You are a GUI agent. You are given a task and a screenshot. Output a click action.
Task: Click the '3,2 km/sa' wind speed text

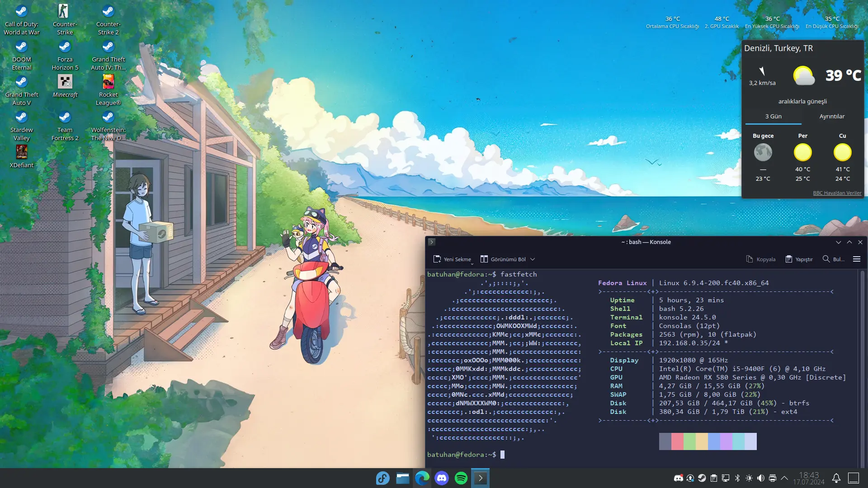click(x=762, y=83)
